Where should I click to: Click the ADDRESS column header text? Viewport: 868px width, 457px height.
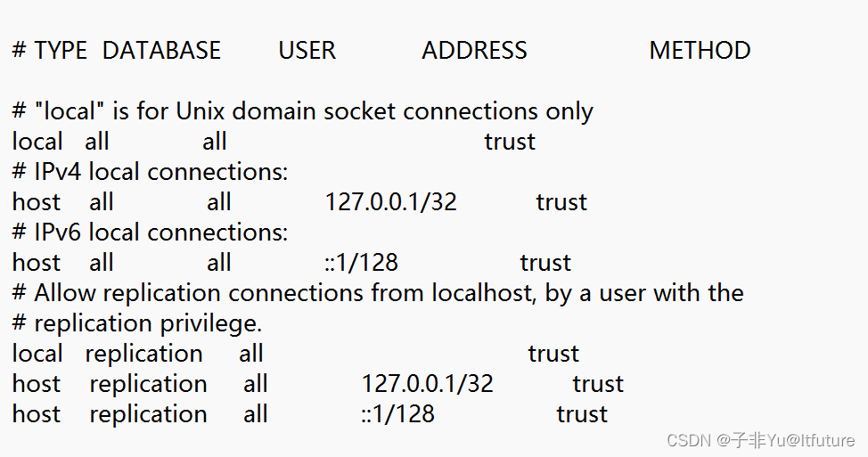point(474,51)
